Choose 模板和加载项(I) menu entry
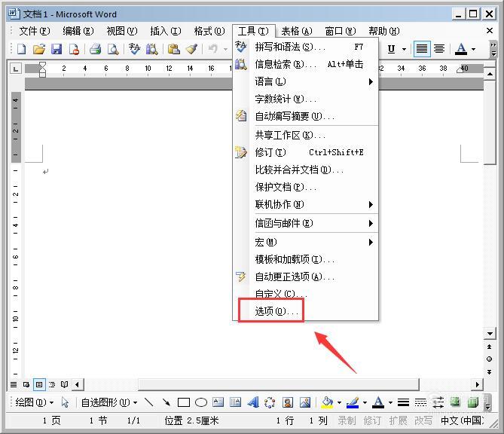This screenshot has width=504, height=434. point(305,259)
